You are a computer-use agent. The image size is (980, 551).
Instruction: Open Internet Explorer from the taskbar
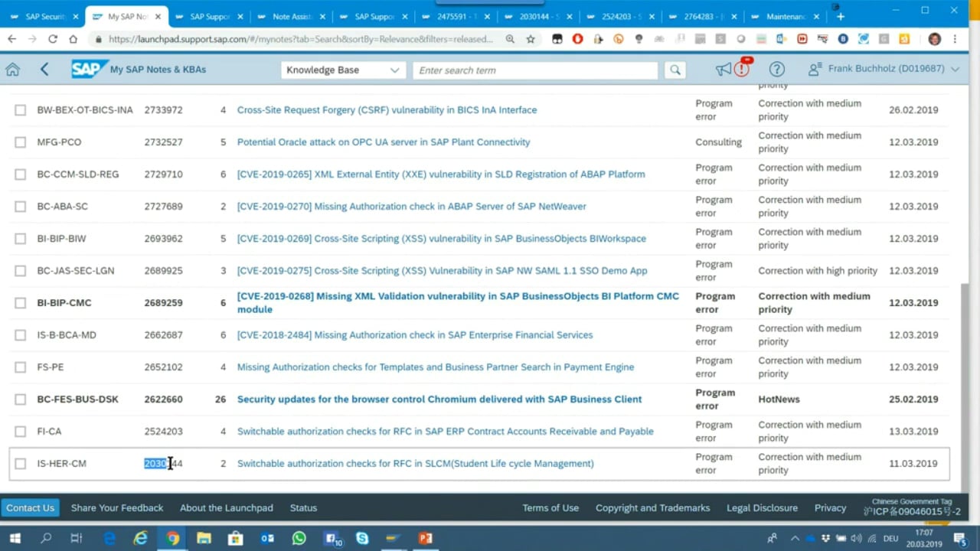pos(140,538)
